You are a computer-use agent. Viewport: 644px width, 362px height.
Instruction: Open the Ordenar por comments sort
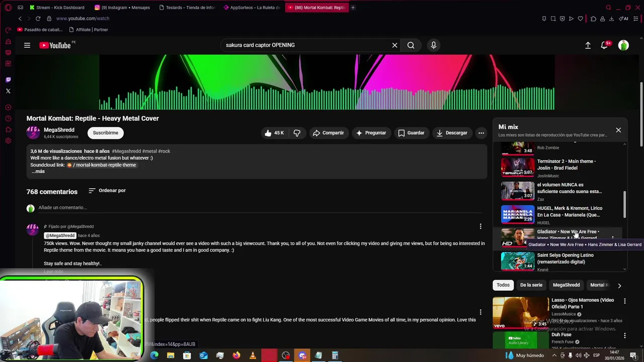(107, 191)
